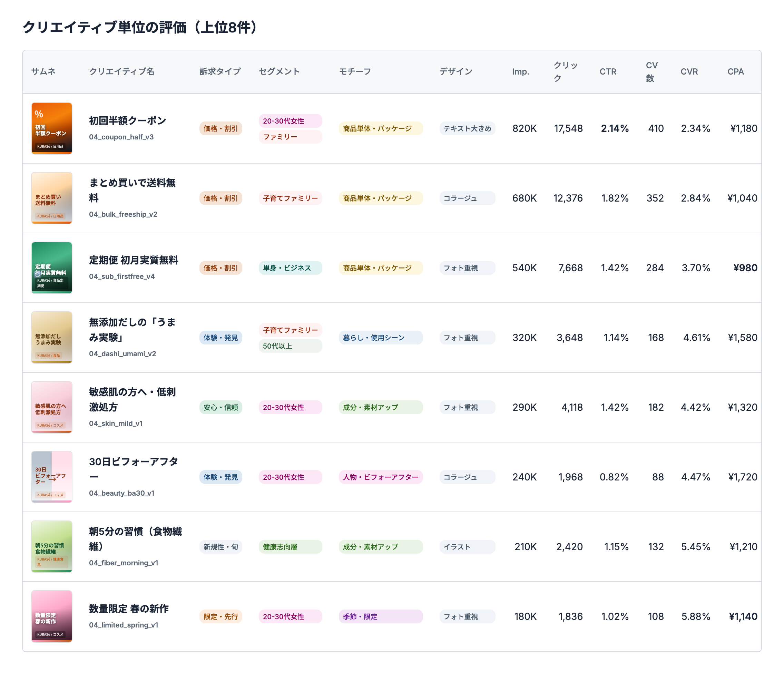The height and width of the screenshot is (691, 784).
Task: Click the 50代以上 segment tag
Action: coord(290,346)
